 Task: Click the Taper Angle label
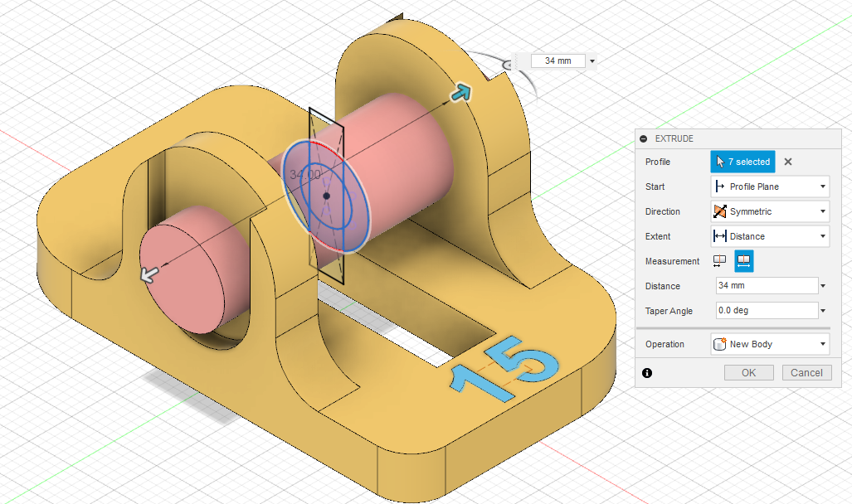(669, 311)
